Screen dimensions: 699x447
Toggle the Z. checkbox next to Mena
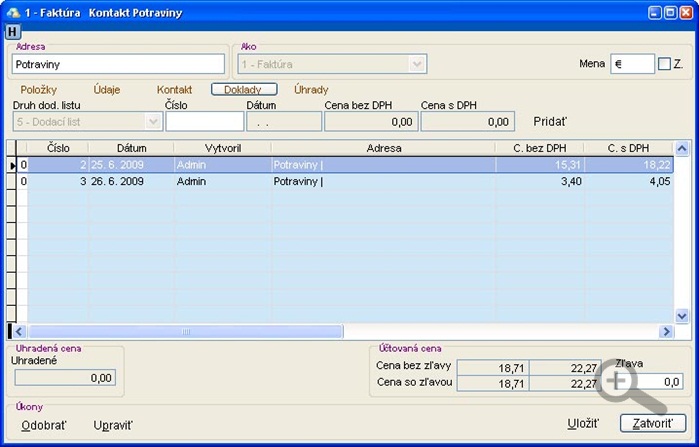[x=664, y=64]
